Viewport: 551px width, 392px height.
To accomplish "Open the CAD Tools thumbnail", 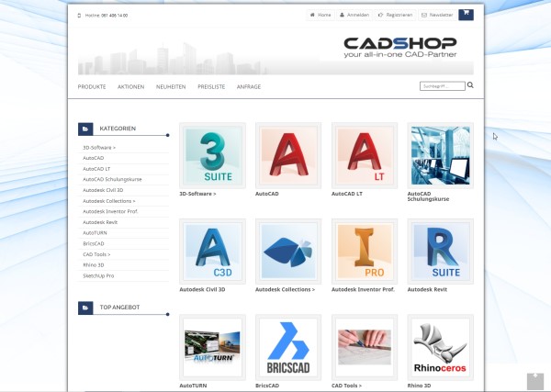I will [365, 347].
